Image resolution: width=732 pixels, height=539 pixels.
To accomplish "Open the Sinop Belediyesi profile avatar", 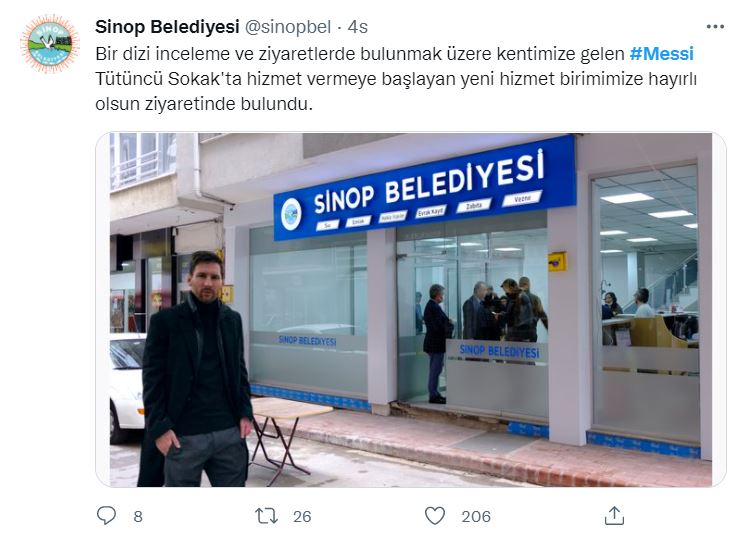I will pyautogui.click(x=49, y=43).
